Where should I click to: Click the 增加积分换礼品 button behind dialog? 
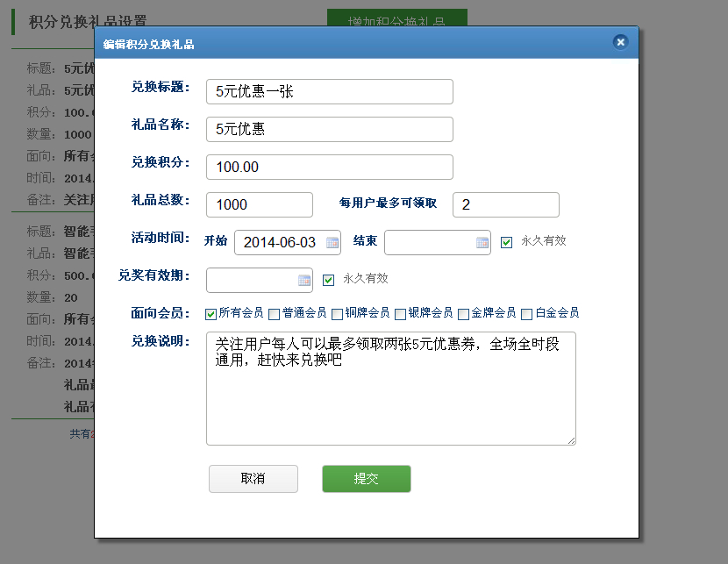(x=397, y=18)
